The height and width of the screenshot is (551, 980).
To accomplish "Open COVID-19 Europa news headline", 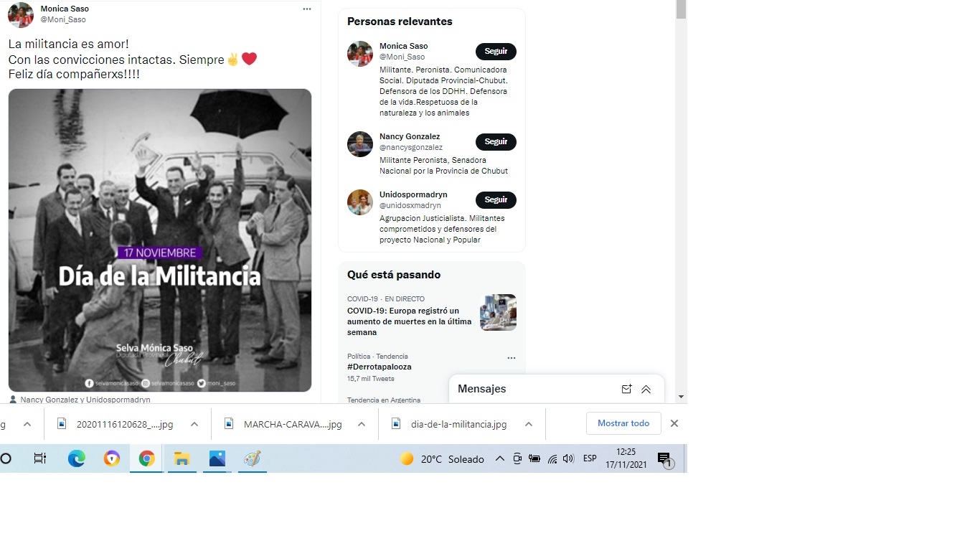I will pos(409,321).
